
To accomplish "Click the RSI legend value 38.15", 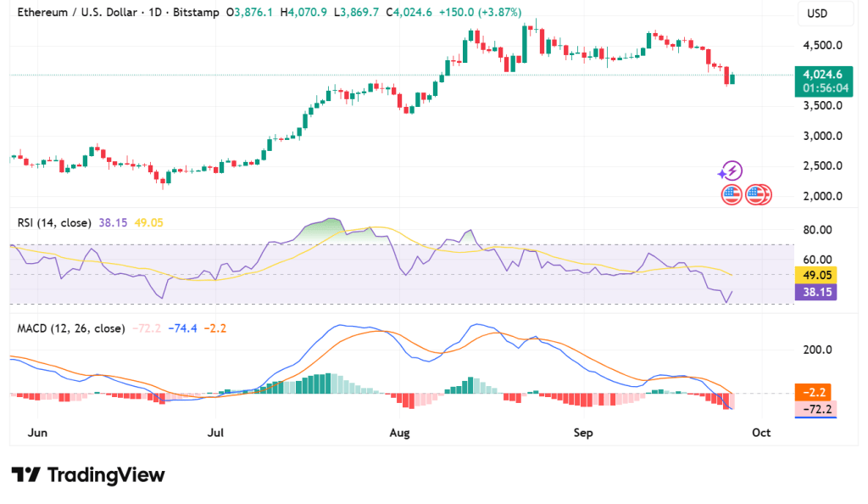I will click(x=113, y=222).
